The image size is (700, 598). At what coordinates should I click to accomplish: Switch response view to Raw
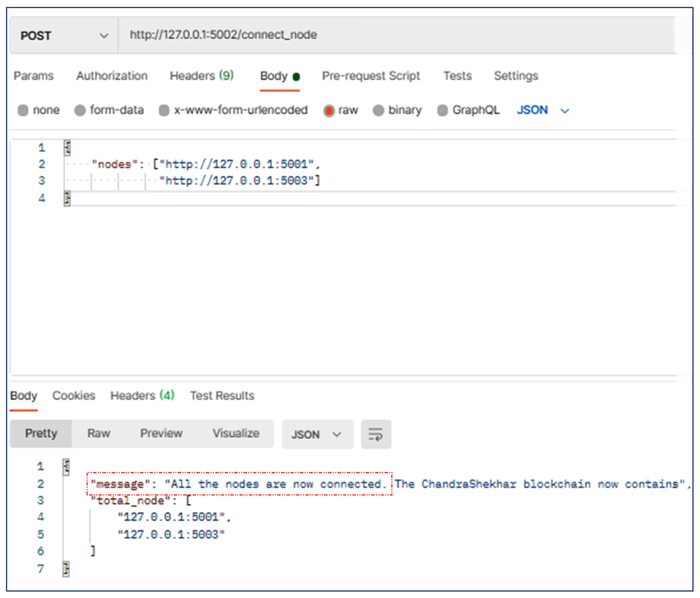[99, 433]
